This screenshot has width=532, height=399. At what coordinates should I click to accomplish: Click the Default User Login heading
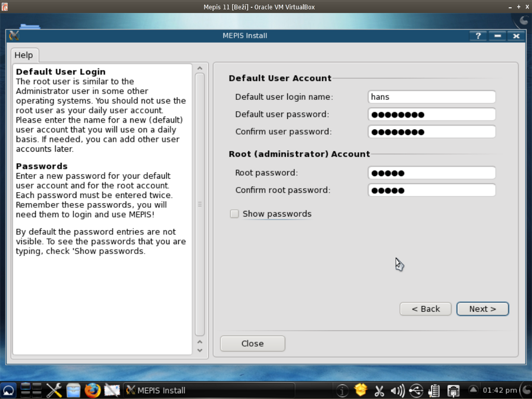pos(61,72)
